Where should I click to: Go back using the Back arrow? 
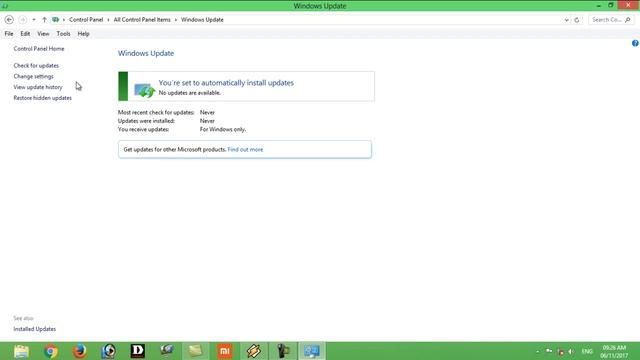point(9,20)
